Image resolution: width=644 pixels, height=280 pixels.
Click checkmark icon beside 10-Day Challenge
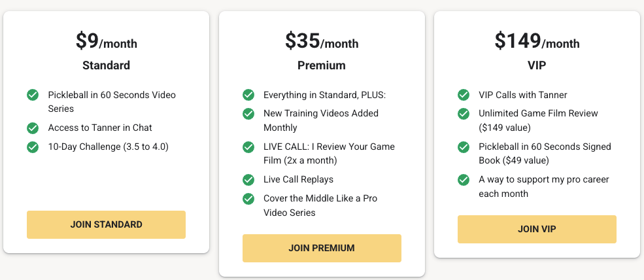click(33, 147)
